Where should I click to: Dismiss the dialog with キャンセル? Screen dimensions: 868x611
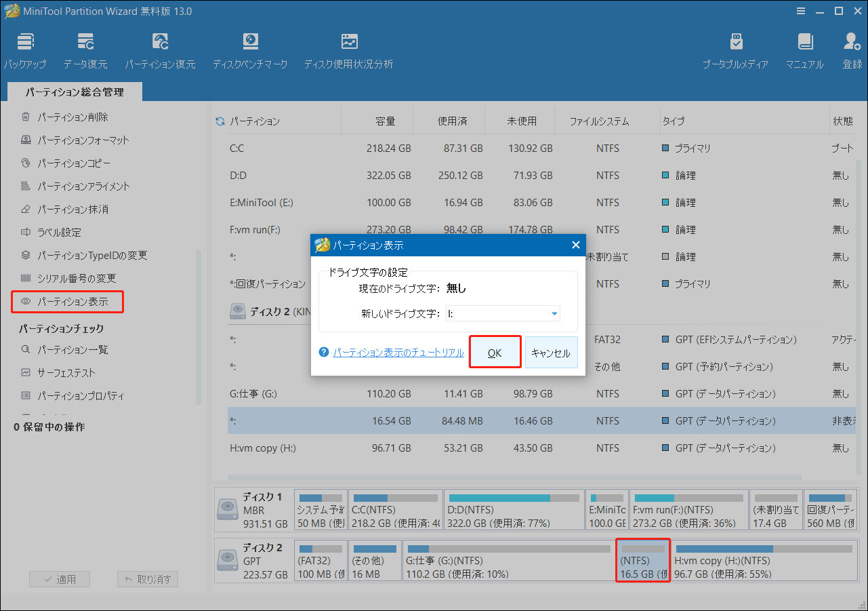(551, 351)
